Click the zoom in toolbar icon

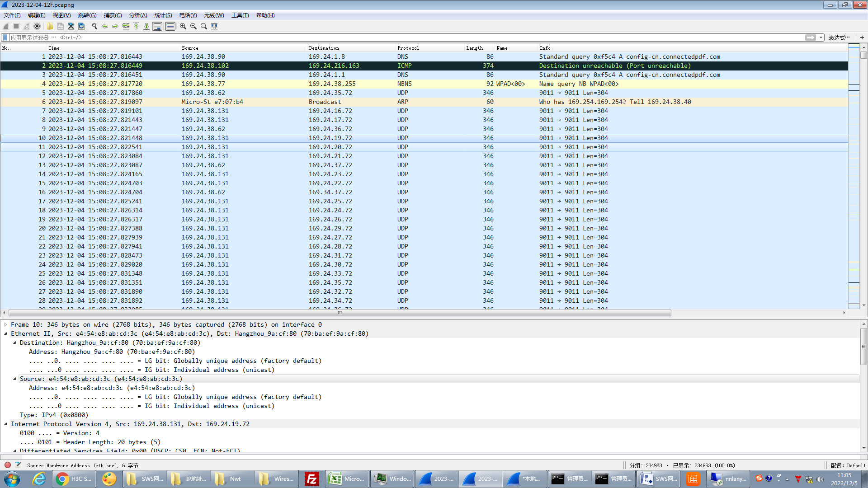(x=183, y=26)
